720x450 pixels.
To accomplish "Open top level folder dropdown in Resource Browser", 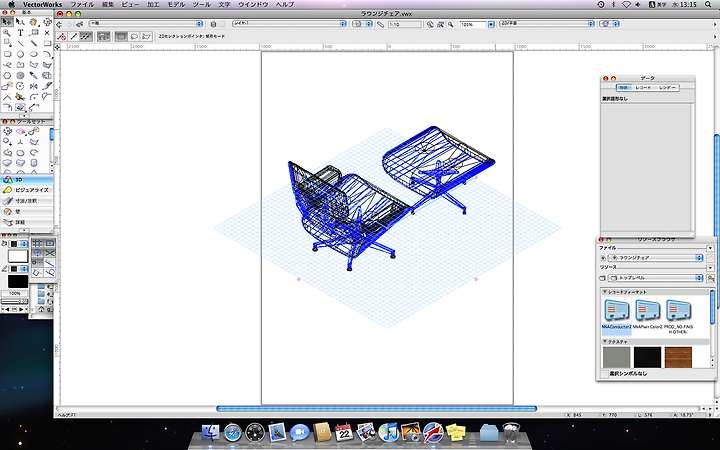I will 656,278.
